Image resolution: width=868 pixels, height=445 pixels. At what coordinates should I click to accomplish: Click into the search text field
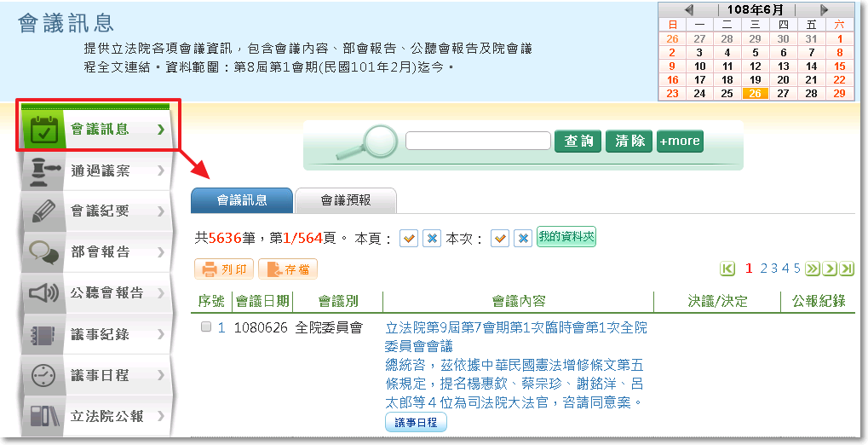478,141
